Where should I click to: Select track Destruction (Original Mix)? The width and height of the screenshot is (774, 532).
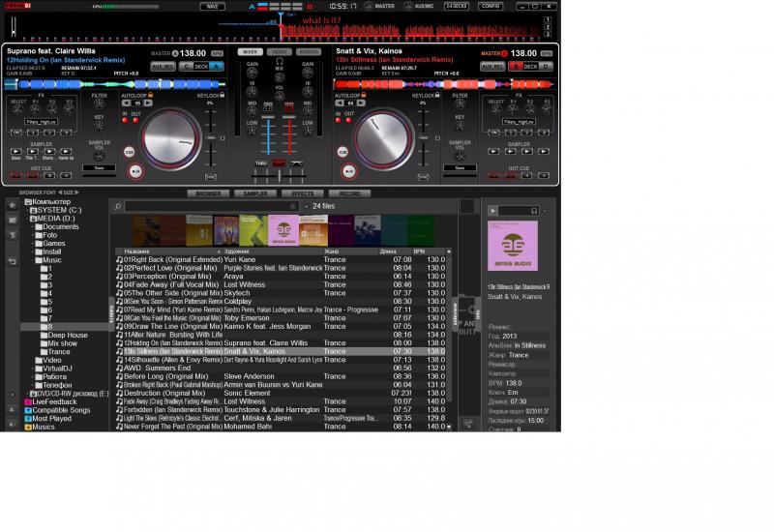tap(283, 394)
